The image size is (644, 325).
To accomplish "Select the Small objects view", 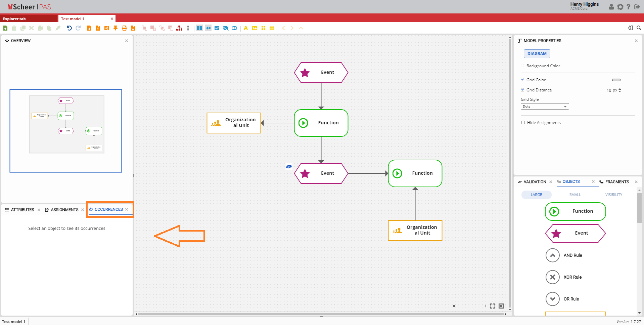I will [x=575, y=195].
